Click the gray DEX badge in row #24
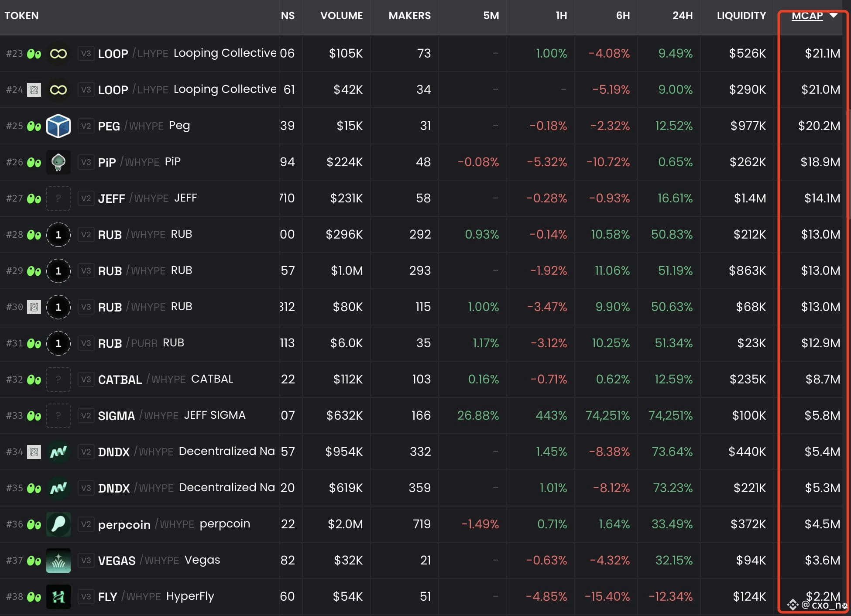Screen dimensions: 851x616 coord(34,90)
